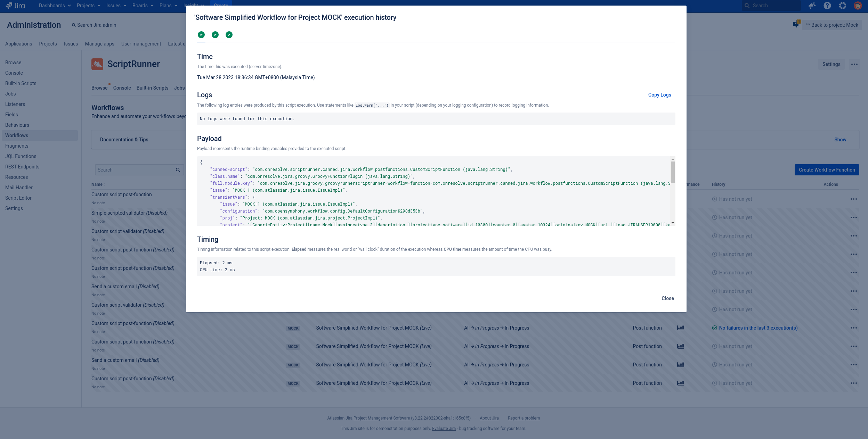Close the execution history dialog
The width and height of the screenshot is (868, 439).
tap(667, 298)
